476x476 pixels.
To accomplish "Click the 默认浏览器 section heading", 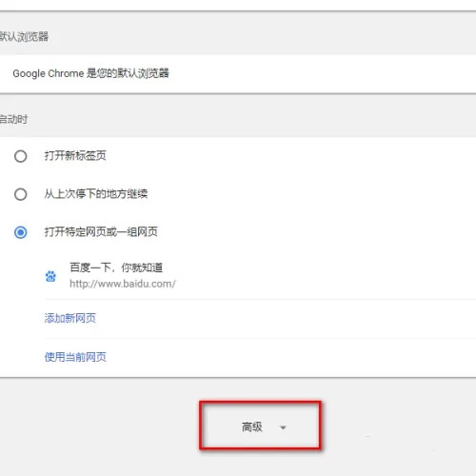I will point(24,36).
